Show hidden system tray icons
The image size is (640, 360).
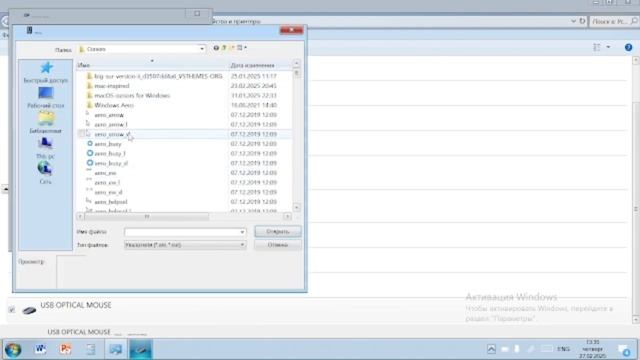pyautogui.click(x=491, y=349)
